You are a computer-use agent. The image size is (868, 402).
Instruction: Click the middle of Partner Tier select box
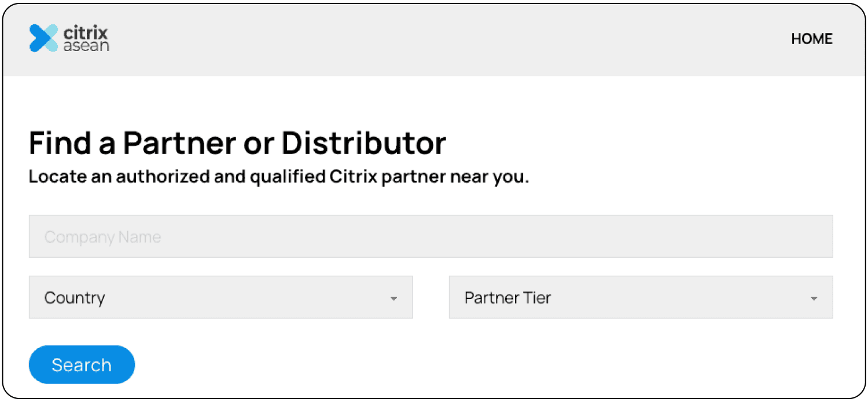641,297
